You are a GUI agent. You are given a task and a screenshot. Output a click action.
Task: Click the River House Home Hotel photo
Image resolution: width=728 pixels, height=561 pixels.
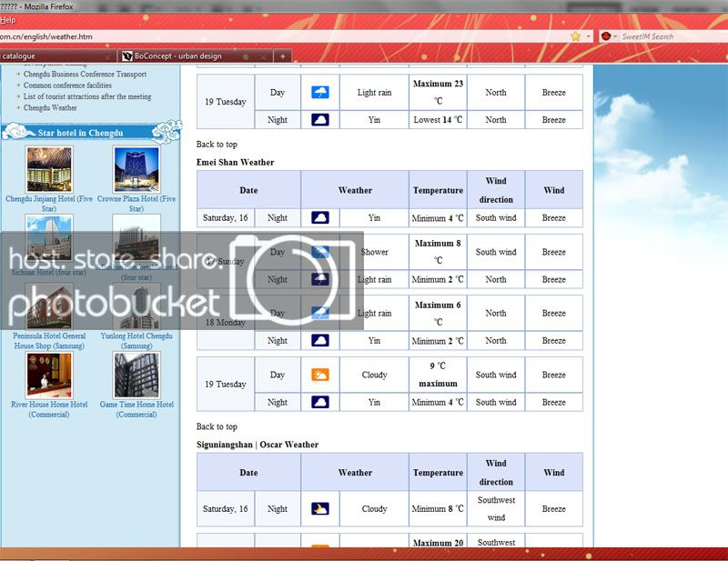(x=49, y=376)
